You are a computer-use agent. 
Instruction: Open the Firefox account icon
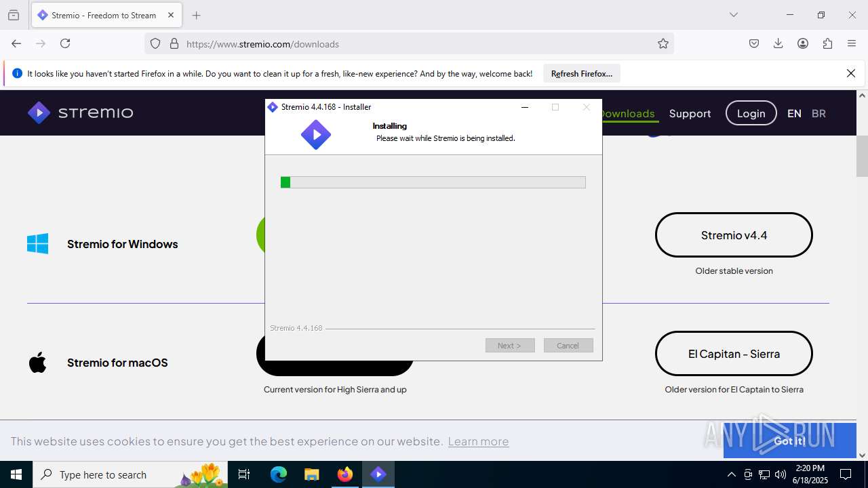pyautogui.click(x=803, y=43)
